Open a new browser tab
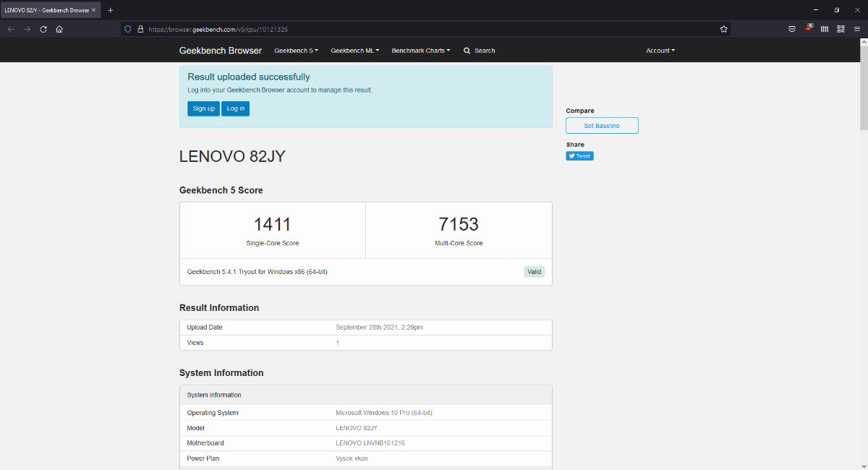868x470 pixels. point(110,10)
